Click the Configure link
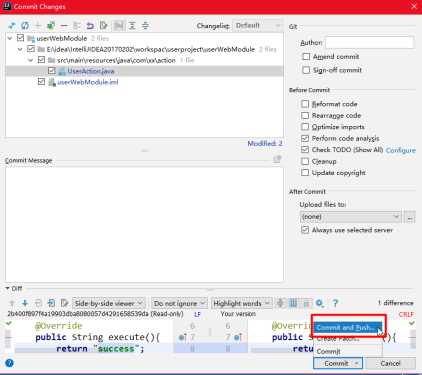 click(x=401, y=150)
